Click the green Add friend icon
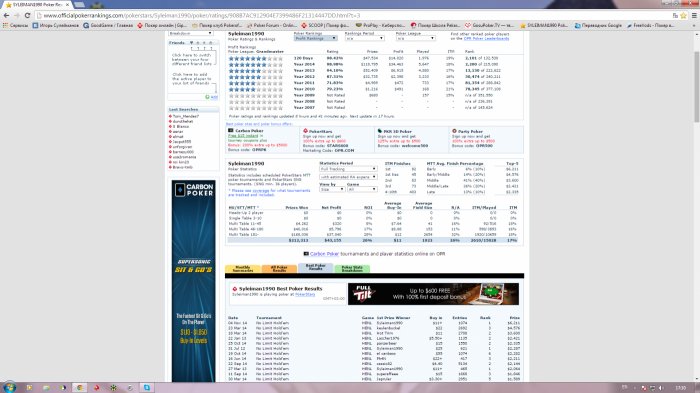Image resolution: width=700 pixels, height=393 pixels. pyautogui.click(x=207, y=97)
